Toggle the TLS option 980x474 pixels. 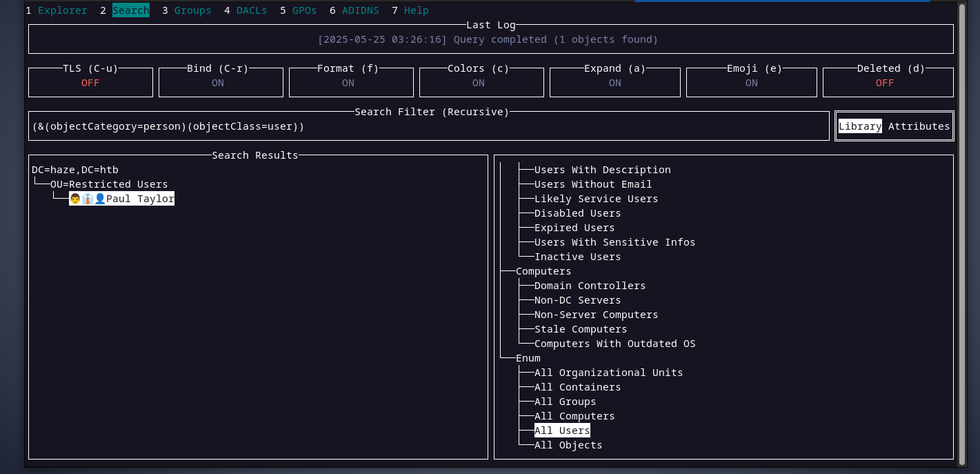90,83
